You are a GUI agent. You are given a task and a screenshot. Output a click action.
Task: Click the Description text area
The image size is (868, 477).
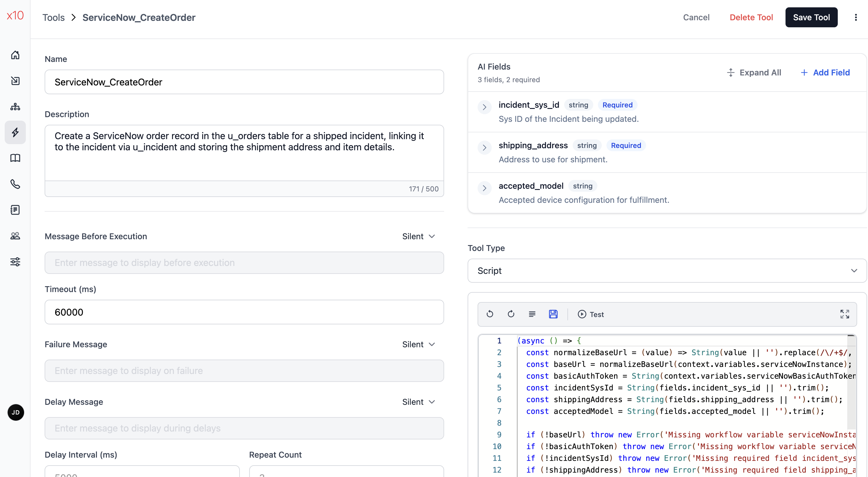pos(244,153)
